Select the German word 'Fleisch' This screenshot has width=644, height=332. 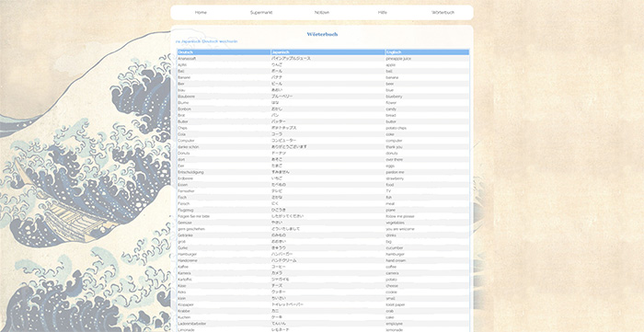(183, 203)
